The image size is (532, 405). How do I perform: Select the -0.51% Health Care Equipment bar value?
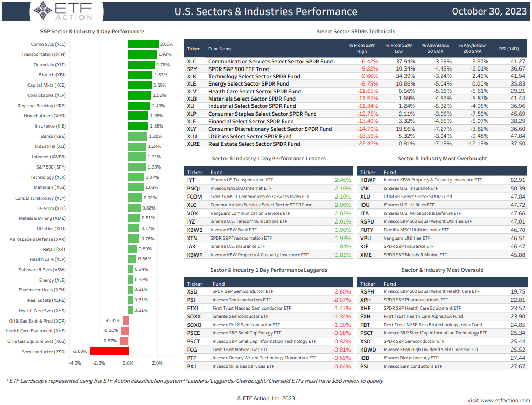[x=110, y=330]
